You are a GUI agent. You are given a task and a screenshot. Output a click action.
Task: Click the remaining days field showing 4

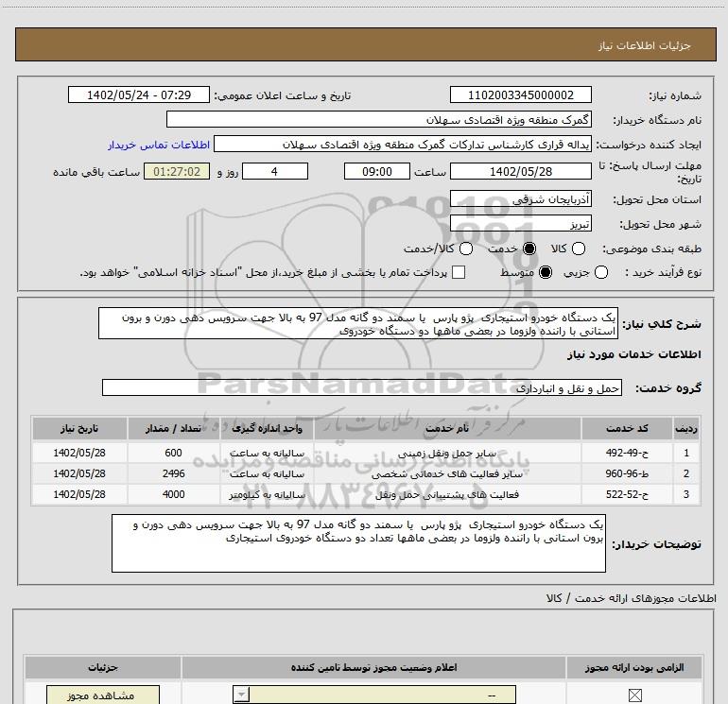pyautogui.click(x=275, y=171)
